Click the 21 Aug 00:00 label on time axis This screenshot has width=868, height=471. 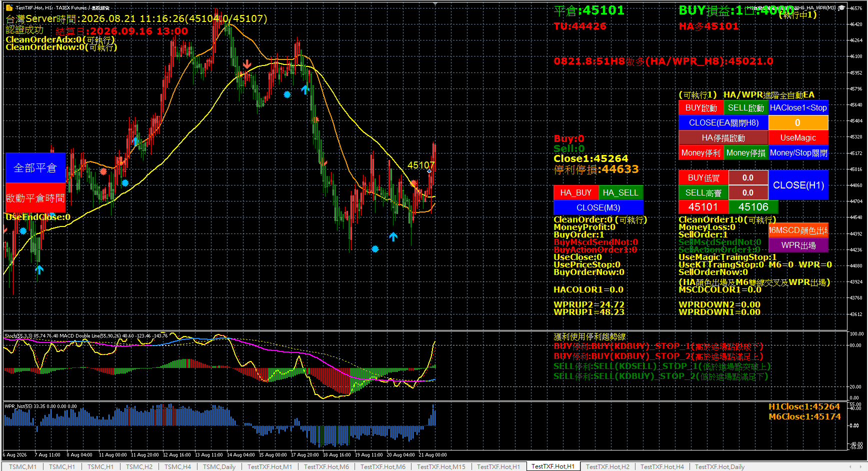[433, 455]
